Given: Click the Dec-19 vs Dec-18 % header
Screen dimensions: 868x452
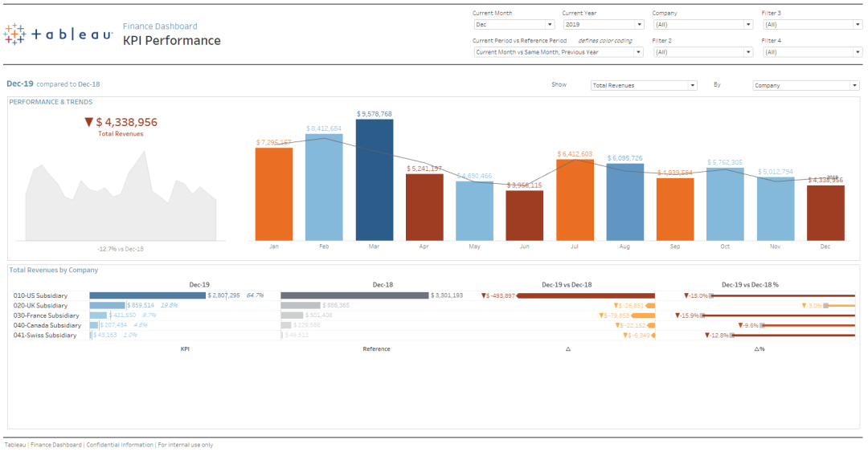Looking at the screenshot, I should (750, 285).
